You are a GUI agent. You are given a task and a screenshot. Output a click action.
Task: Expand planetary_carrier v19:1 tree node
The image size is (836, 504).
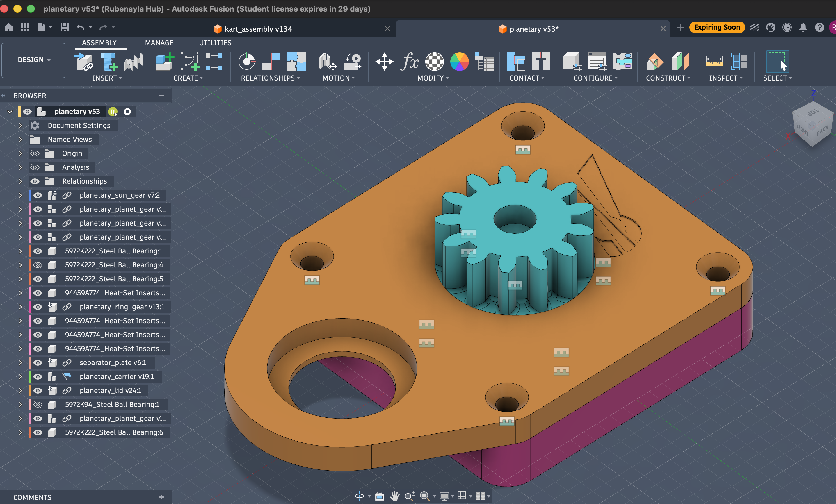tap(20, 377)
